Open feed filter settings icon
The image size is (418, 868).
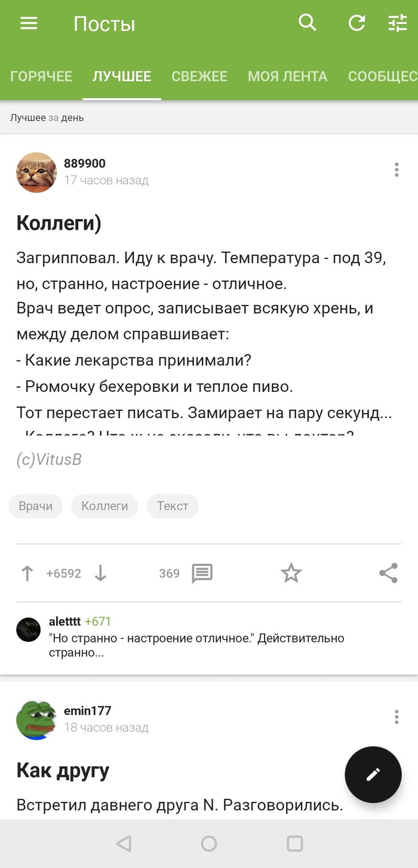click(x=397, y=23)
